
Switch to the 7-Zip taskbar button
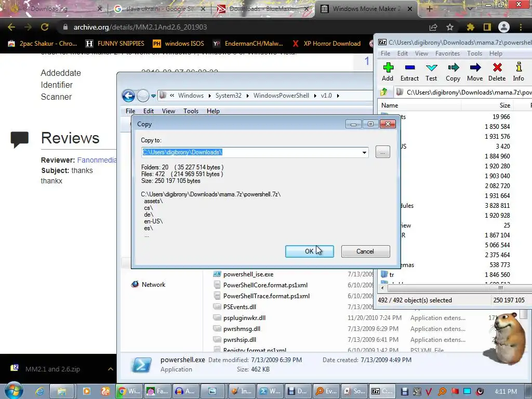coord(382,391)
